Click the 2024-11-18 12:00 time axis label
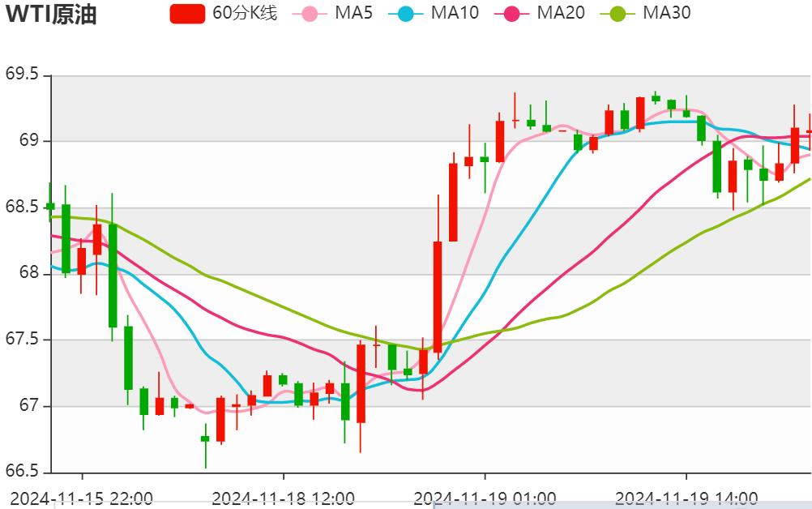 pos(282,494)
